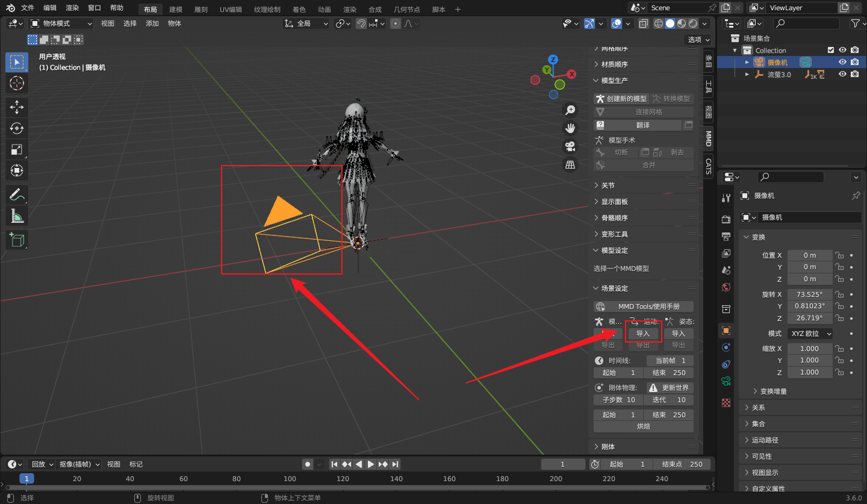867x504 pixels.
Task: Open the Render properties tab icon
Action: (726, 219)
